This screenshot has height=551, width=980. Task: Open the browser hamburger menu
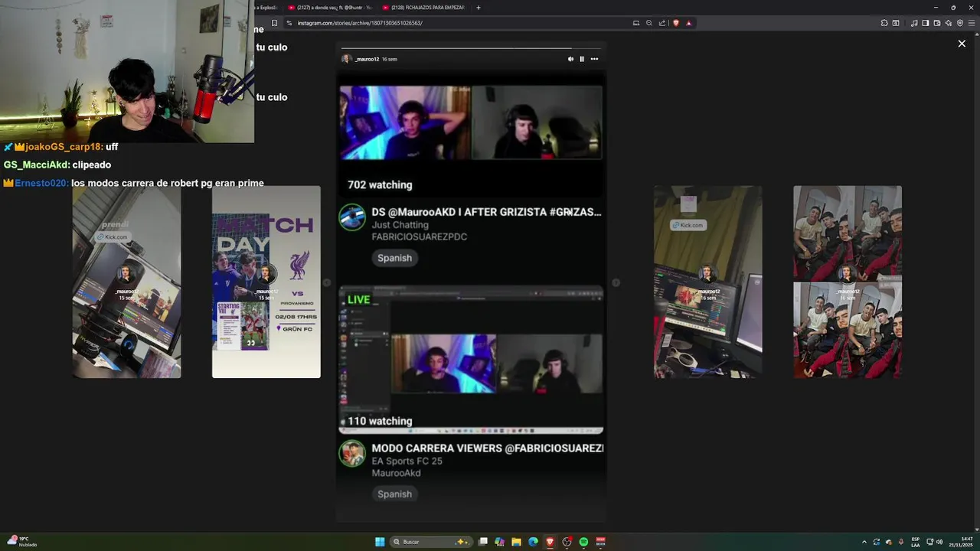pyautogui.click(x=971, y=23)
